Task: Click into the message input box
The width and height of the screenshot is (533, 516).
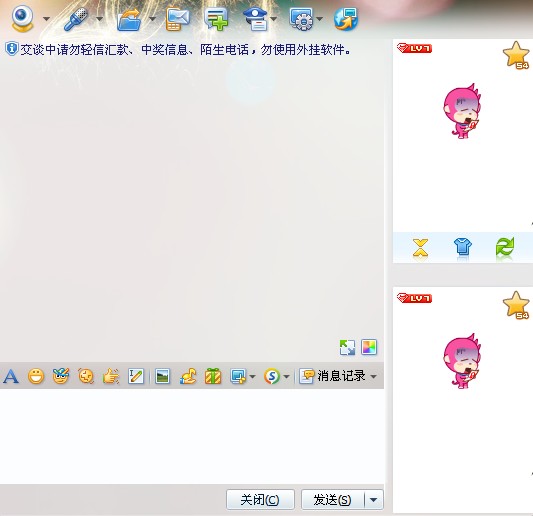Action: pyautogui.click(x=192, y=436)
